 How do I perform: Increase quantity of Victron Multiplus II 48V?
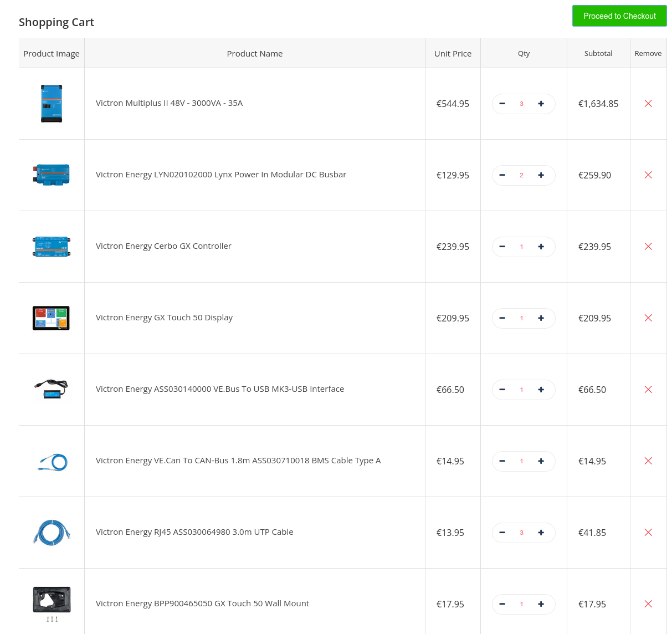click(x=541, y=104)
